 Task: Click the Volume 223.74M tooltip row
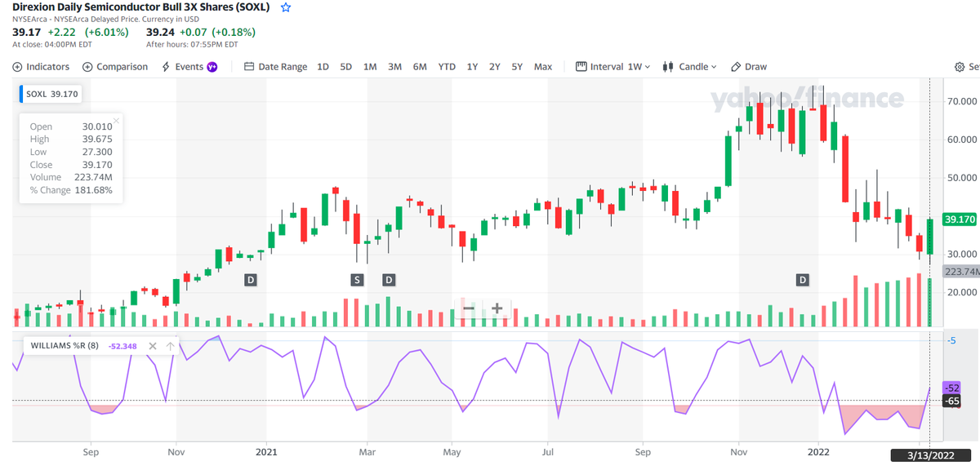point(71,177)
